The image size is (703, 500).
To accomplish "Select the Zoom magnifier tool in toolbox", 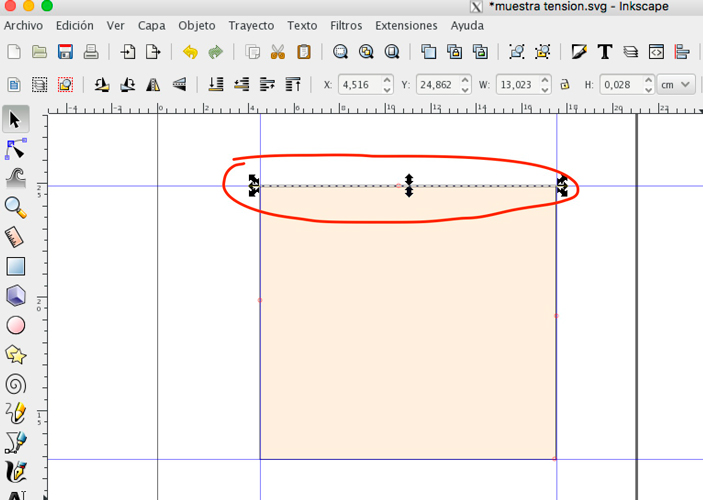I will coord(15,207).
